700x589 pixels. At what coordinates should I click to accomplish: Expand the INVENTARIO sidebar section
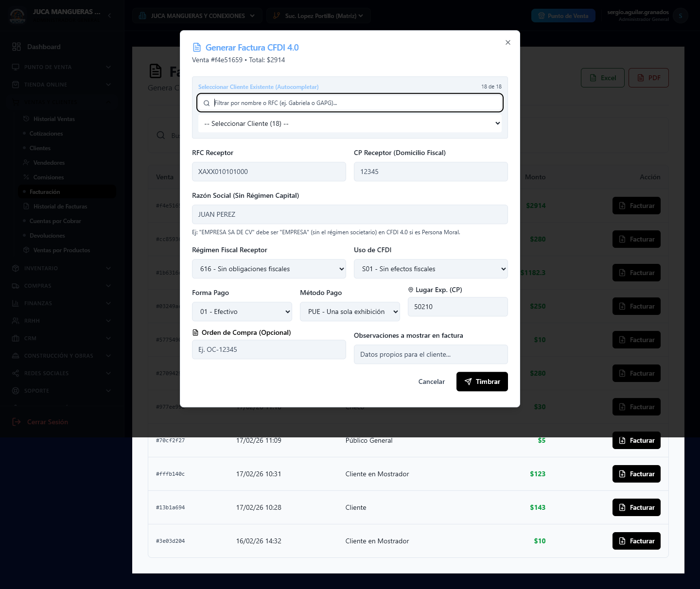tap(62, 268)
